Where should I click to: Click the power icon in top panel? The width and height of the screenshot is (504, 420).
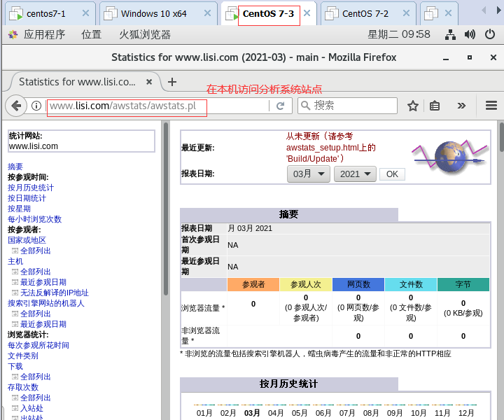[x=490, y=34]
